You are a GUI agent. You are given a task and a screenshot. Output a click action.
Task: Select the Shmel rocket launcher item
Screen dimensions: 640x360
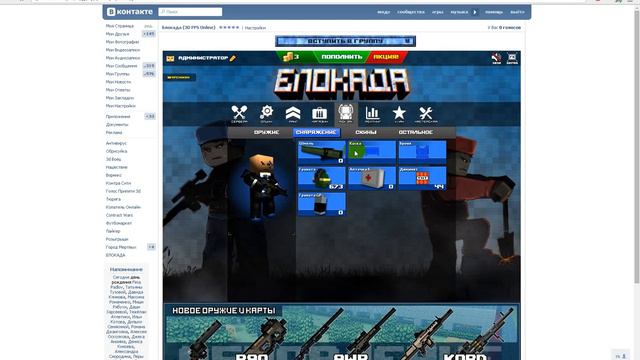pyautogui.click(x=322, y=152)
